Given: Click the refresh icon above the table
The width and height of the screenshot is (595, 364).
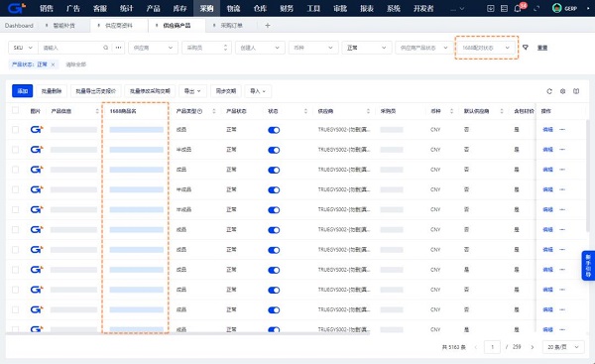Looking at the screenshot, I should pos(549,91).
